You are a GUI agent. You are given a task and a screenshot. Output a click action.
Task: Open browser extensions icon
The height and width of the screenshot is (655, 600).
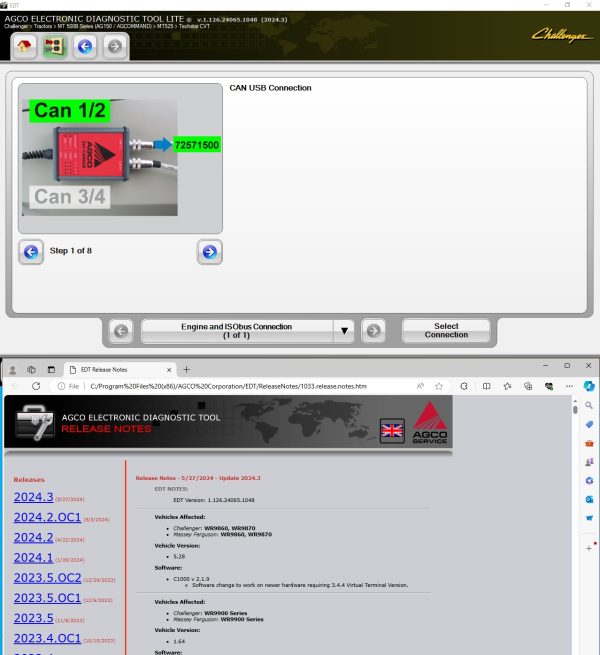click(x=464, y=386)
